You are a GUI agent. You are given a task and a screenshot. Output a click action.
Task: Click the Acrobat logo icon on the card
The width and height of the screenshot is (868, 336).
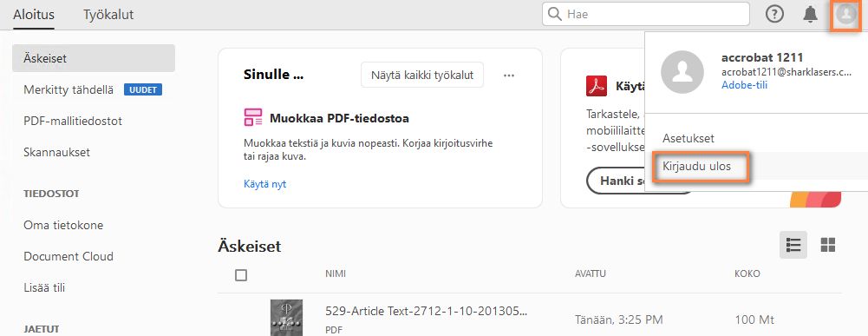coord(597,87)
